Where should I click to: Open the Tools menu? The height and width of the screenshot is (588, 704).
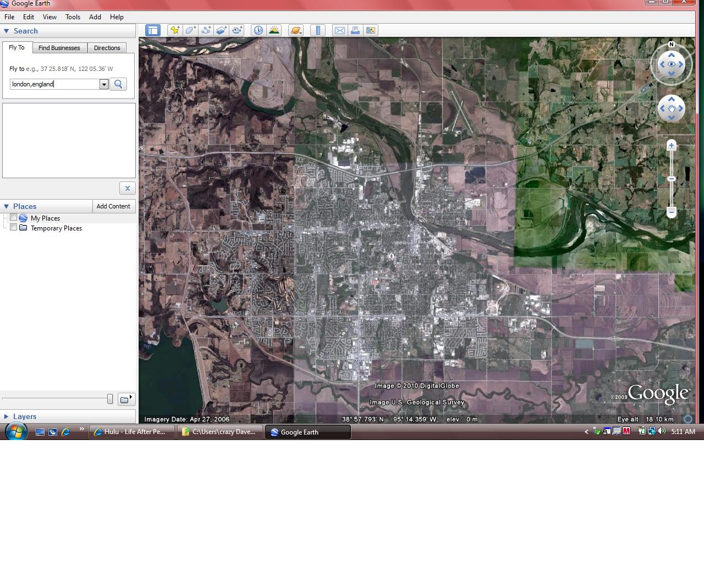(x=73, y=17)
